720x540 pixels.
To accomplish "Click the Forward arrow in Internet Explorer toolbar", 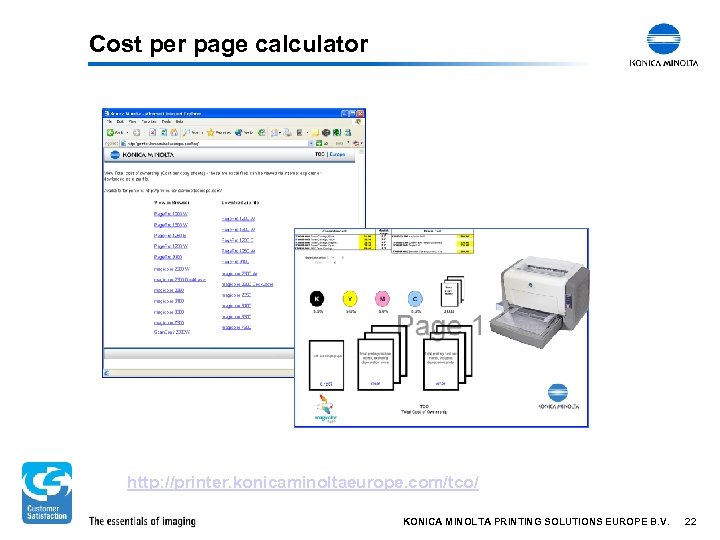I will [x=136, y=133].
